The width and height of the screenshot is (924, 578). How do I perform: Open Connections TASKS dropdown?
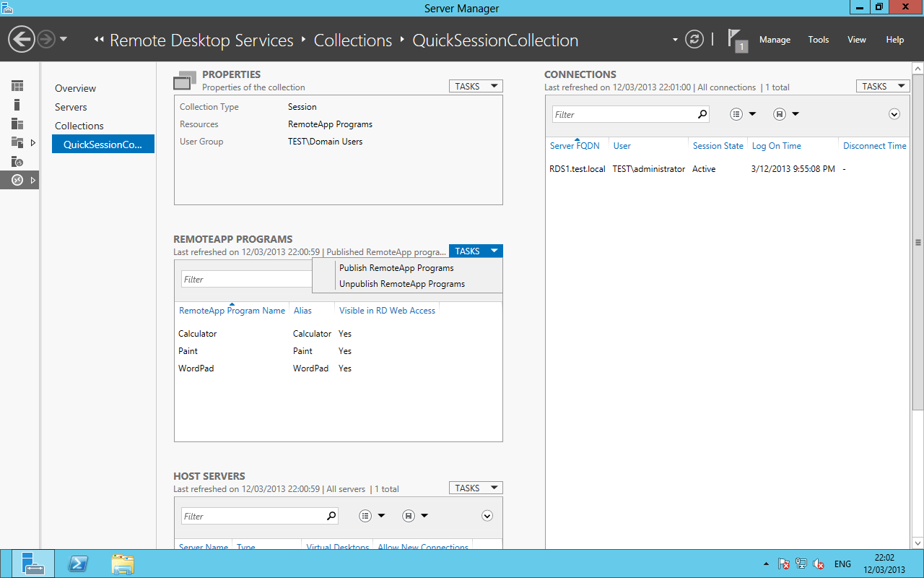click(883, 86)
